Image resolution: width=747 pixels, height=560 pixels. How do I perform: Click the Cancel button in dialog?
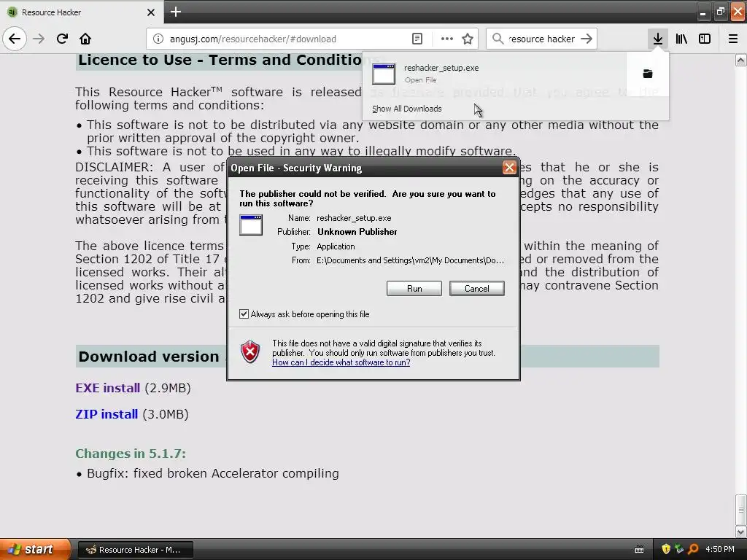pos(477,289)
